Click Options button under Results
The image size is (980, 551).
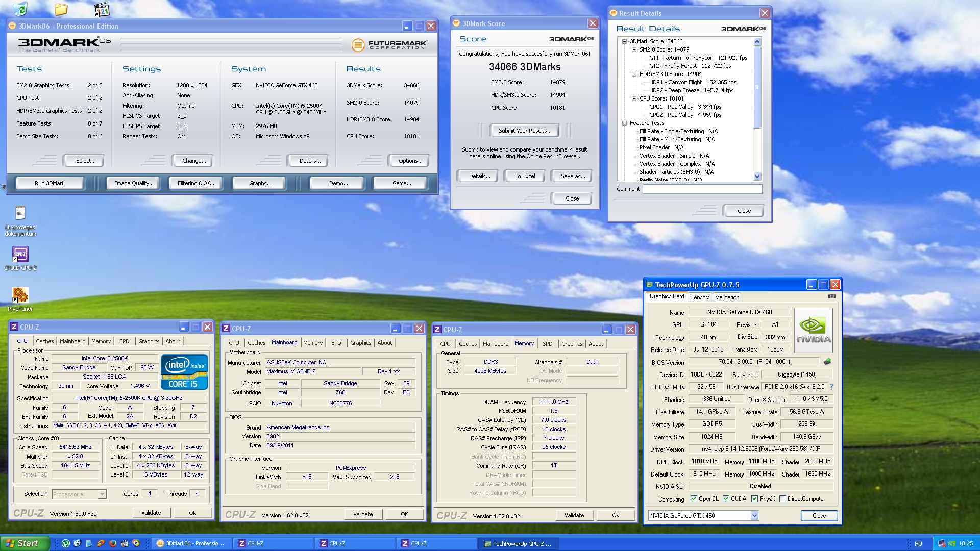tap(410, 161)
